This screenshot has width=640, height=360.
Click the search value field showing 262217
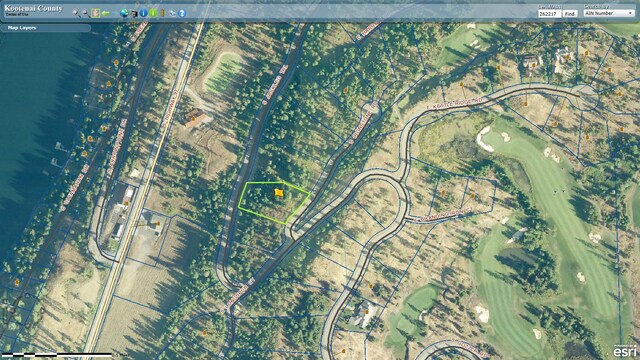point(549,13)
